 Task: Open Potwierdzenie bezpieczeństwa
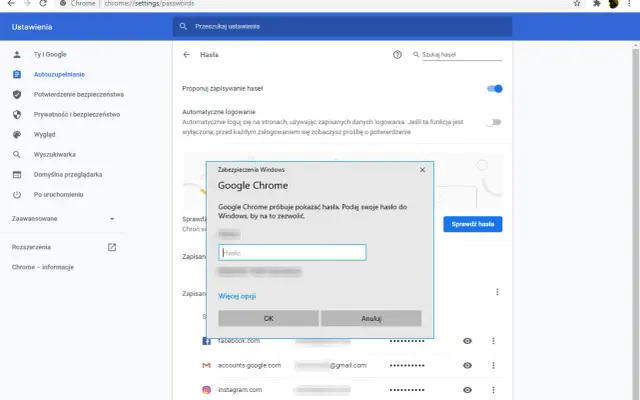(78, 94)
